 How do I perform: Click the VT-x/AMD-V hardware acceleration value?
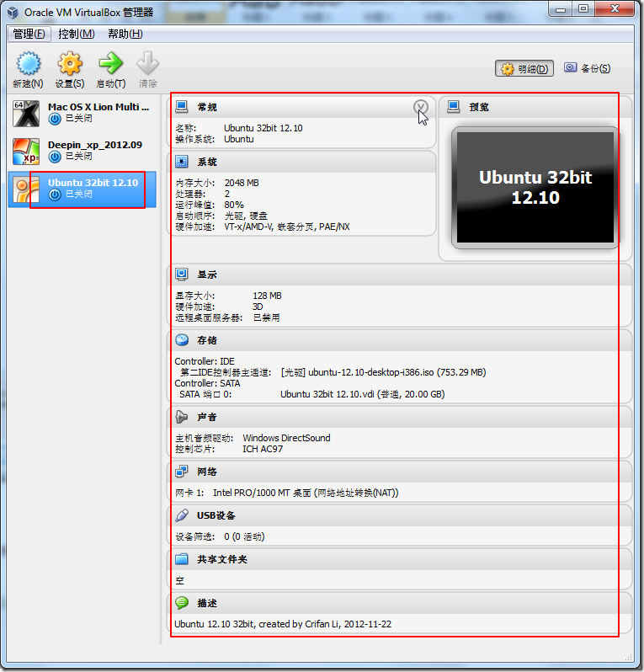point(287,227)
